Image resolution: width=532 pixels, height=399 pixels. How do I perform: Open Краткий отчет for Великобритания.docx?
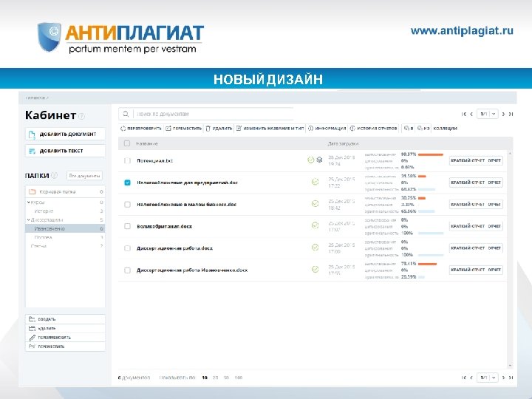[x=468, y=226]
